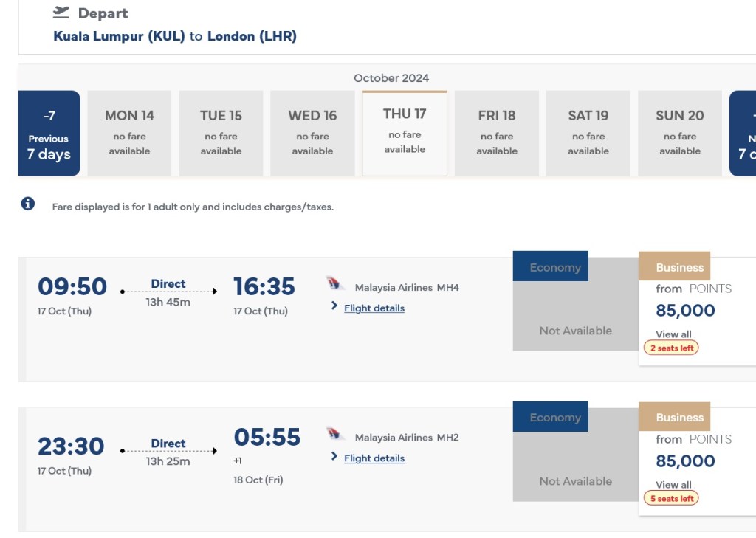Click View all under MH4 Business fare
The height and width of the screenshot is (538, 756).
673,334
